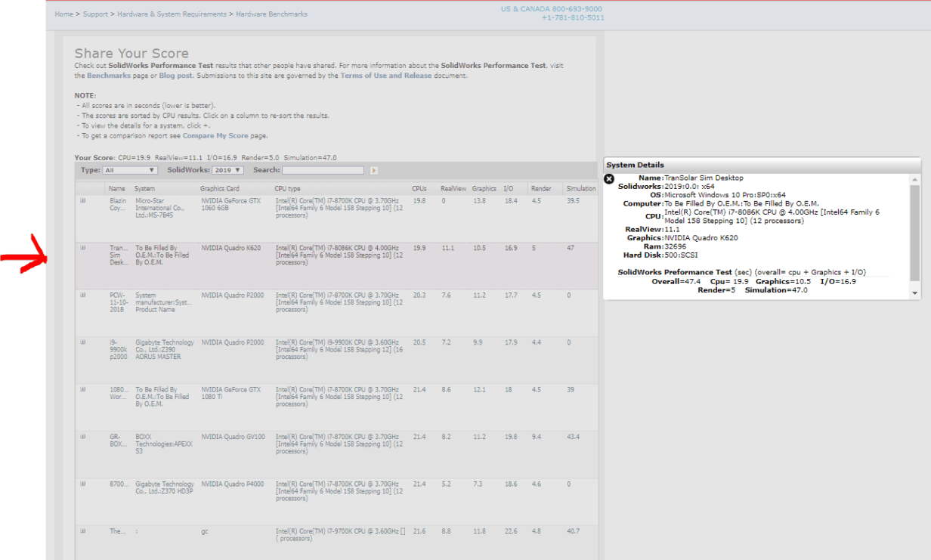Click the System Details scrollbar down arrow
The image size is (931, 560).
tap(915, 292)
